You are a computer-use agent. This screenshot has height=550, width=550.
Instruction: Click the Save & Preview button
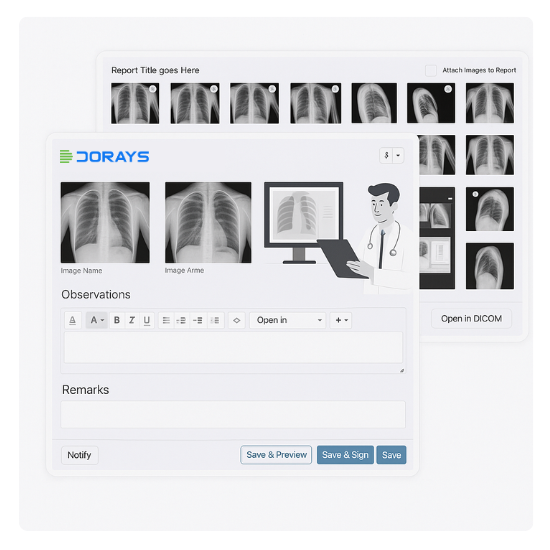(276, 455)
